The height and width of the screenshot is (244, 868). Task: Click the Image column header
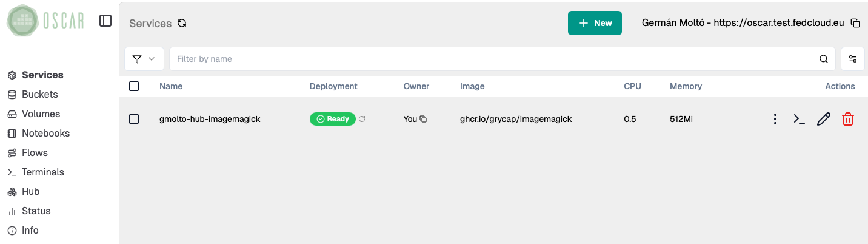472,86
